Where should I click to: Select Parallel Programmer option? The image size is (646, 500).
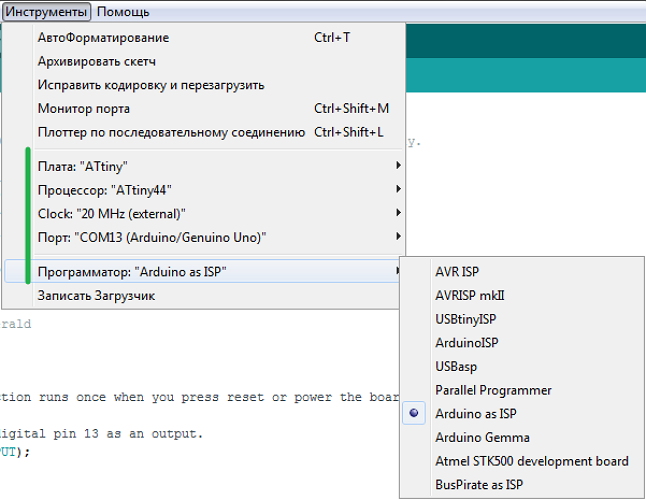click(x=493, y=390)
